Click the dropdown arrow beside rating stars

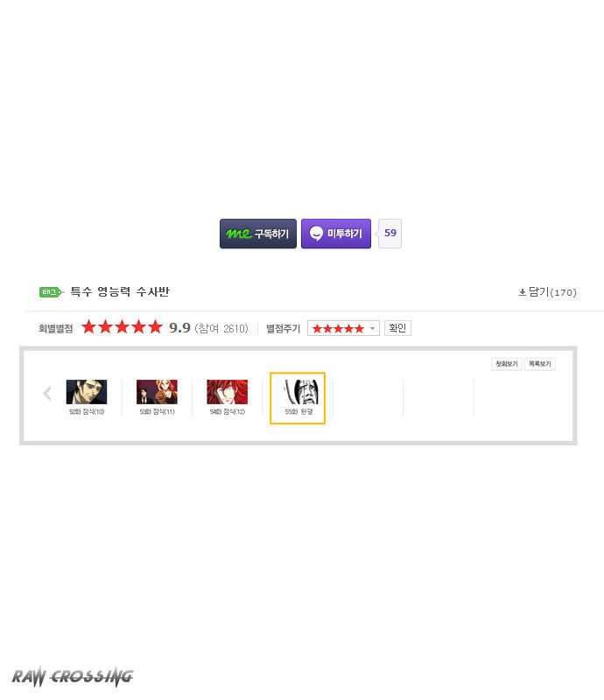[372, 329]
